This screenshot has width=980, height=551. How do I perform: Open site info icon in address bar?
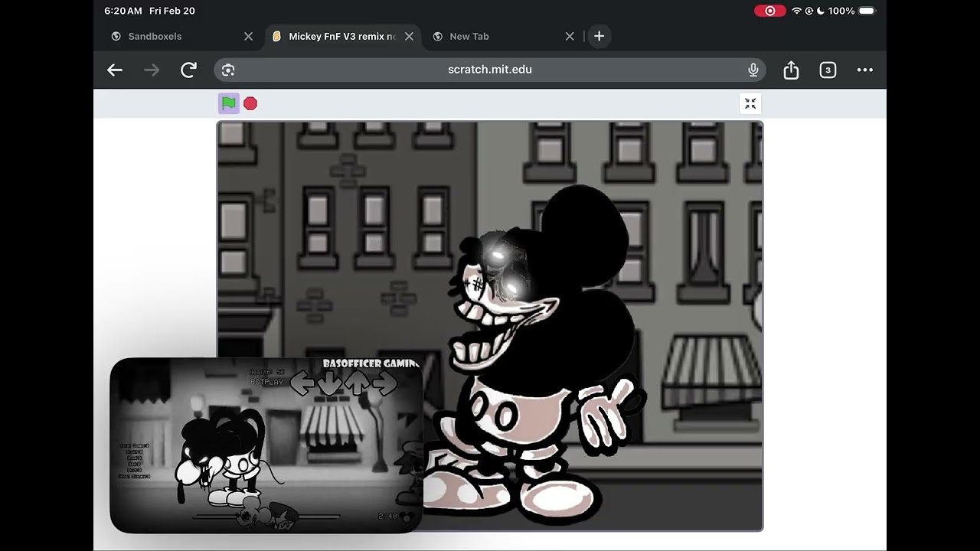coord(228,70)
